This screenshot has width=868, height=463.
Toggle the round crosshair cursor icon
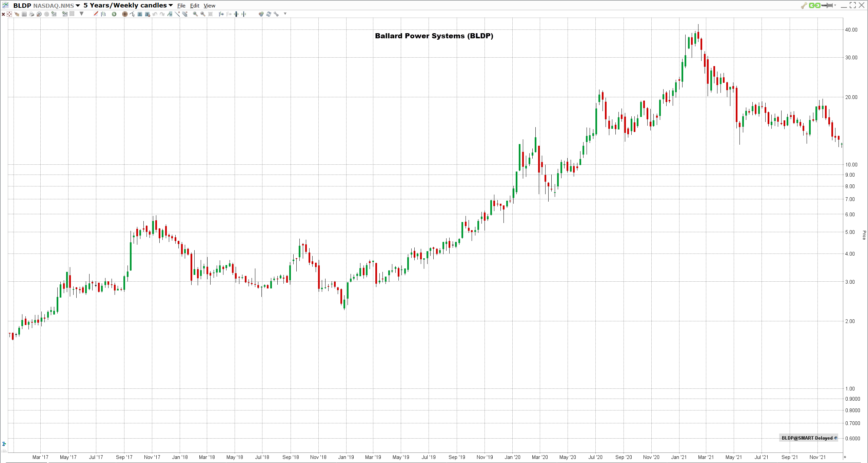point(125,14)
